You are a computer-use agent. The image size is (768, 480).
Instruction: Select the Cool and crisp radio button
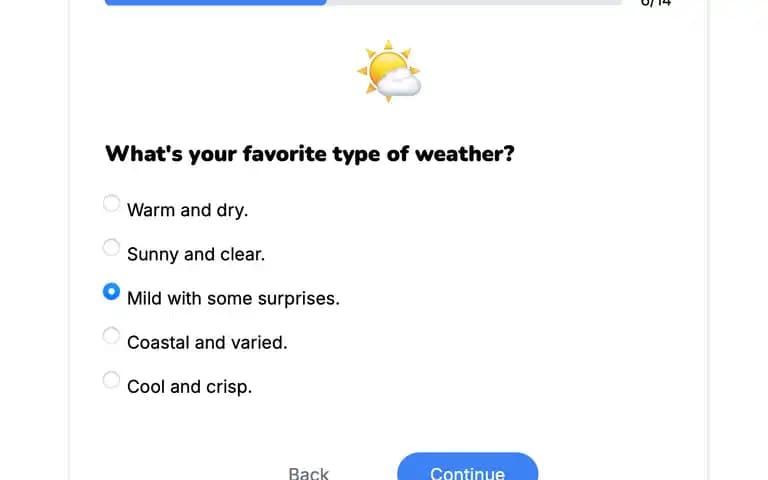111,380
